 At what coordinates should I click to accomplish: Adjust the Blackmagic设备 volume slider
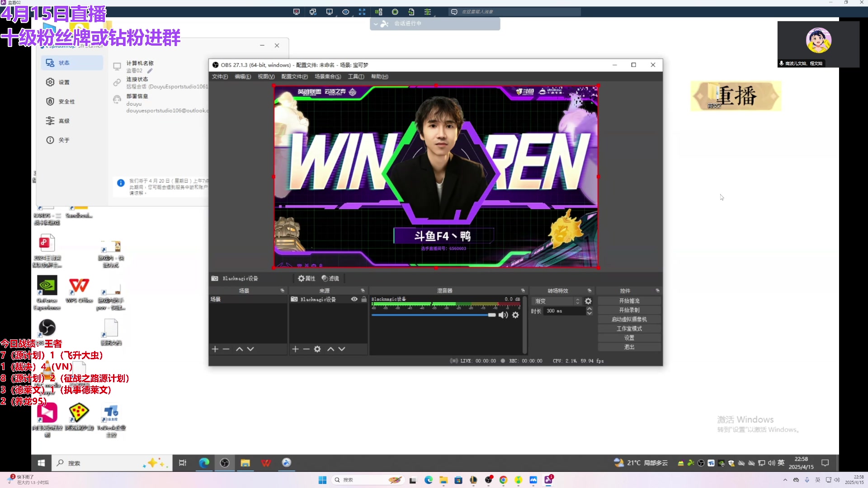[434, 315]
